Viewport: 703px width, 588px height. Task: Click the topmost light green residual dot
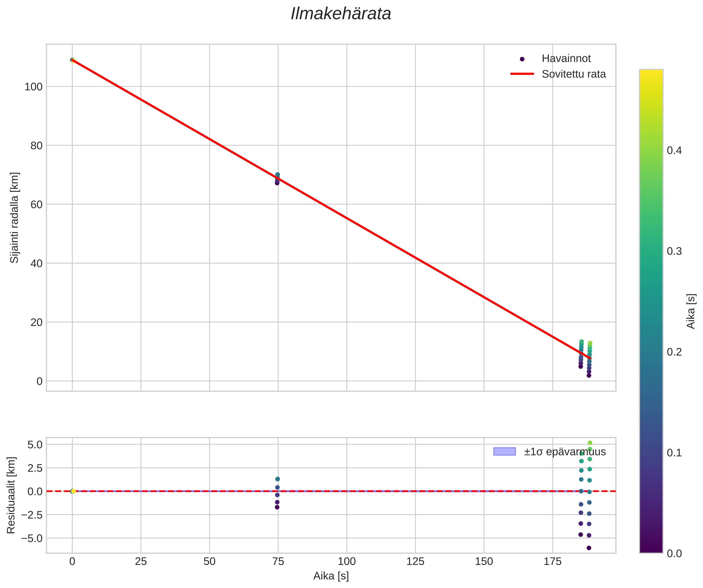[x=590, y=443]
